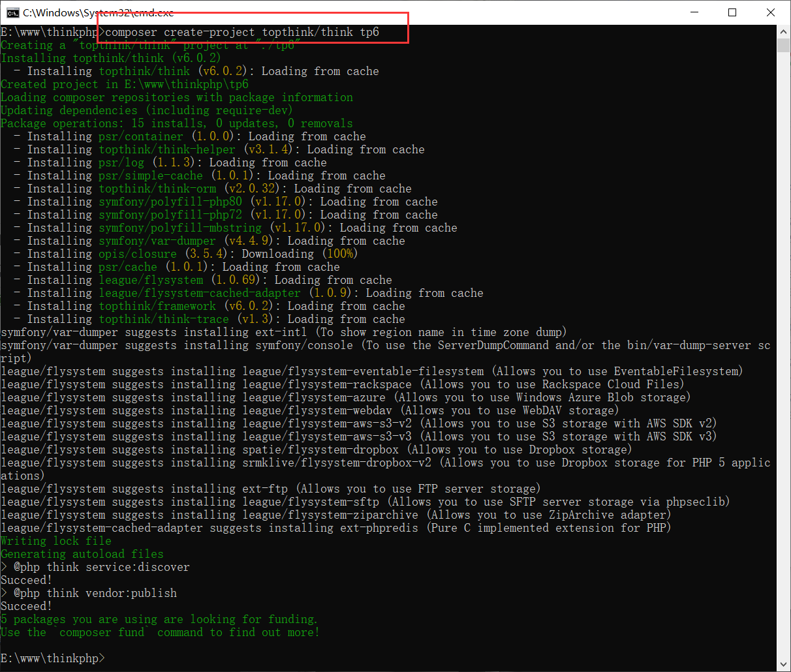Click the psr/log install line
The width and height of the screenshot is (791, 672).
click(170, 162)
